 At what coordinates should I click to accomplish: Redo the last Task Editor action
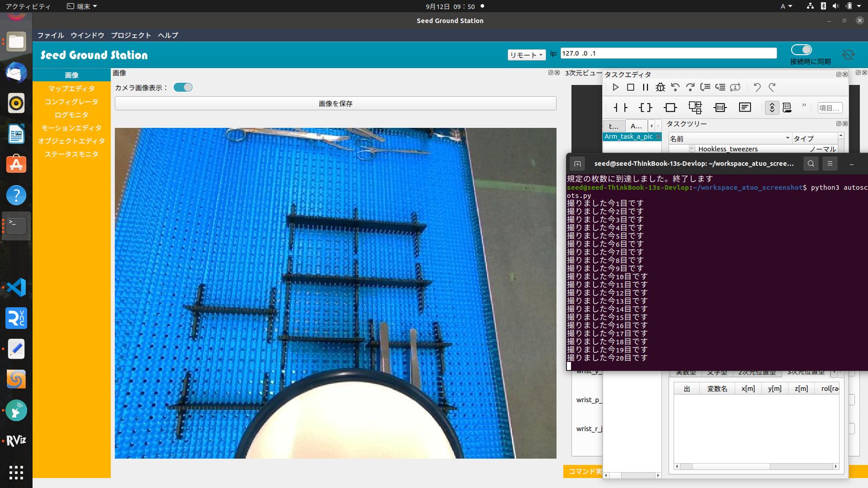[x=772, y=87]
